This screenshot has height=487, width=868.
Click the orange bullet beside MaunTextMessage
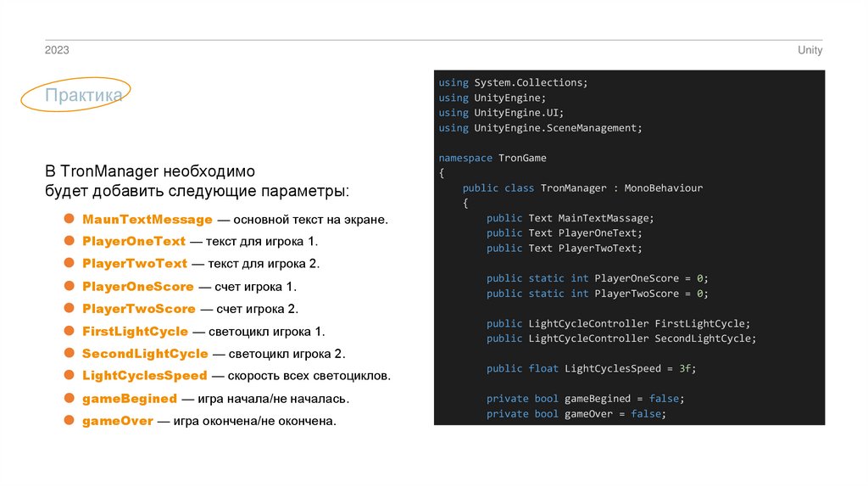[x=71, y=219]
